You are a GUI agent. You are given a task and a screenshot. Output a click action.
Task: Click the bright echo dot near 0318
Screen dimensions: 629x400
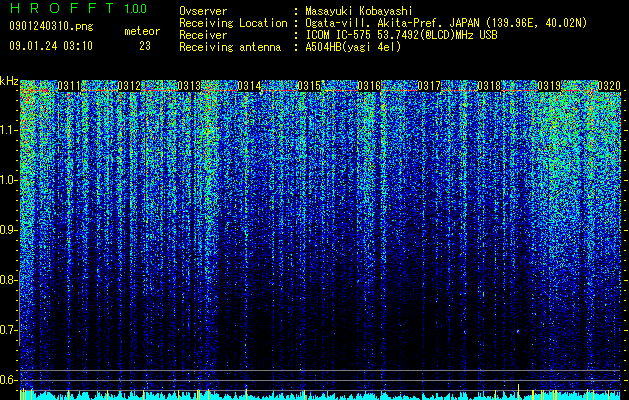point(518,331)
